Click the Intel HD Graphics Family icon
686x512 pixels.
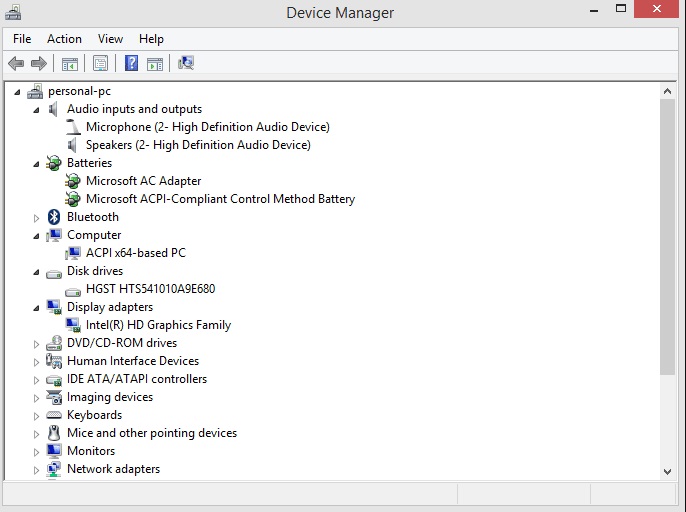pyautogui.click(x=73, y=325)
